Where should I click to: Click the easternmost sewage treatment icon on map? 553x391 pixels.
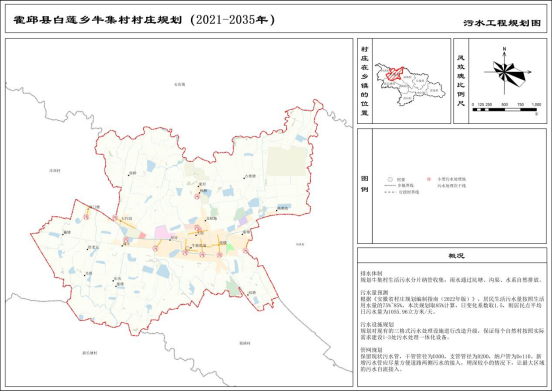pos(245,251)
